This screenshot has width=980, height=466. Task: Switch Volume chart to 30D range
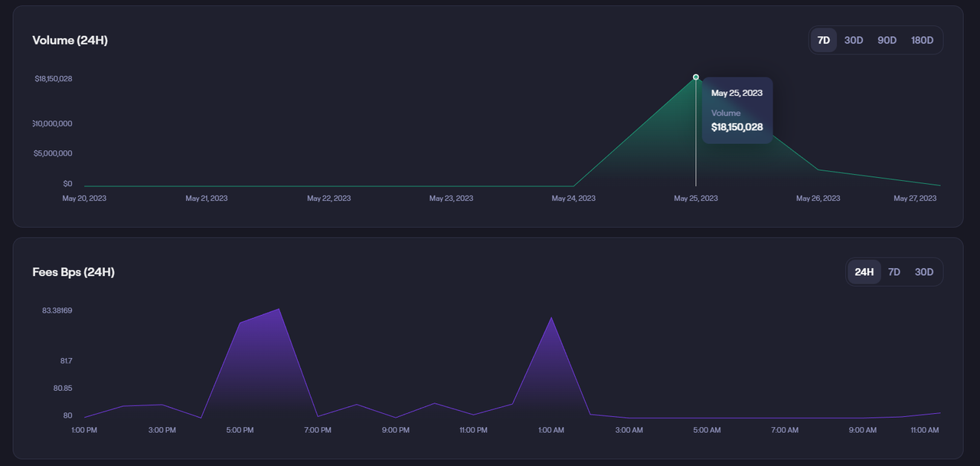[854, 41]
